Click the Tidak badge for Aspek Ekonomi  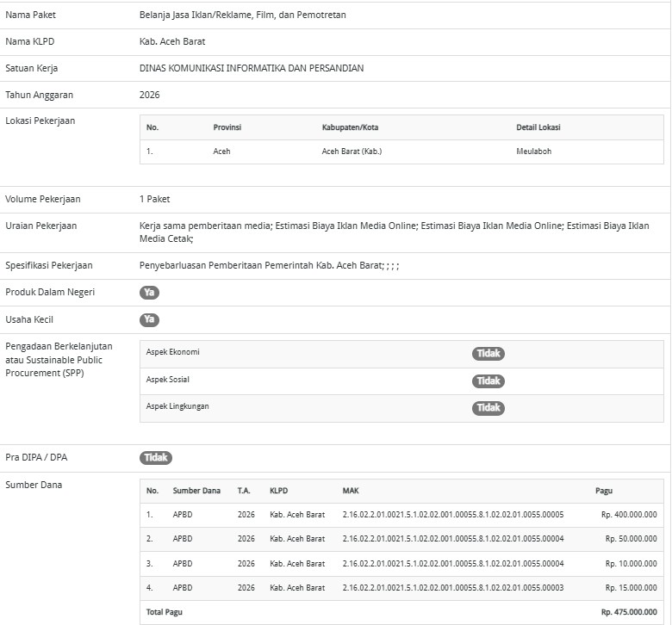pyautogui.click(x=488, y=354)
